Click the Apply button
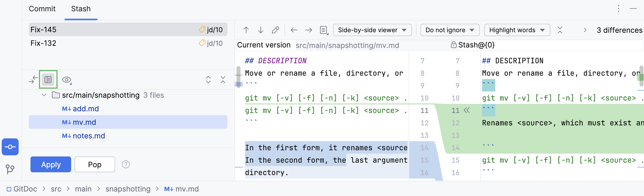644x196 pixels. (x=51, y=164)
